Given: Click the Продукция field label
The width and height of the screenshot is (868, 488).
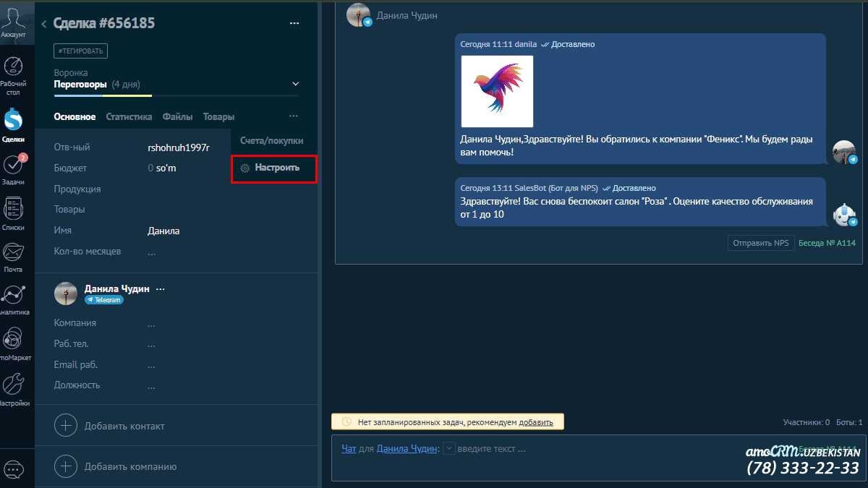Looking at the screenshot, I should tap(77, 189).
